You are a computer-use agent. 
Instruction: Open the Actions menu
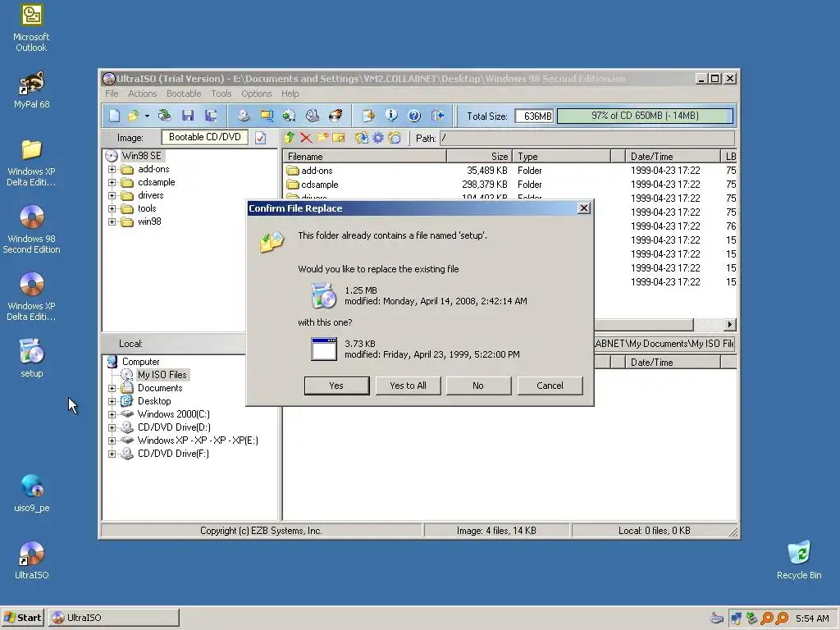click(x=143, y=94)
